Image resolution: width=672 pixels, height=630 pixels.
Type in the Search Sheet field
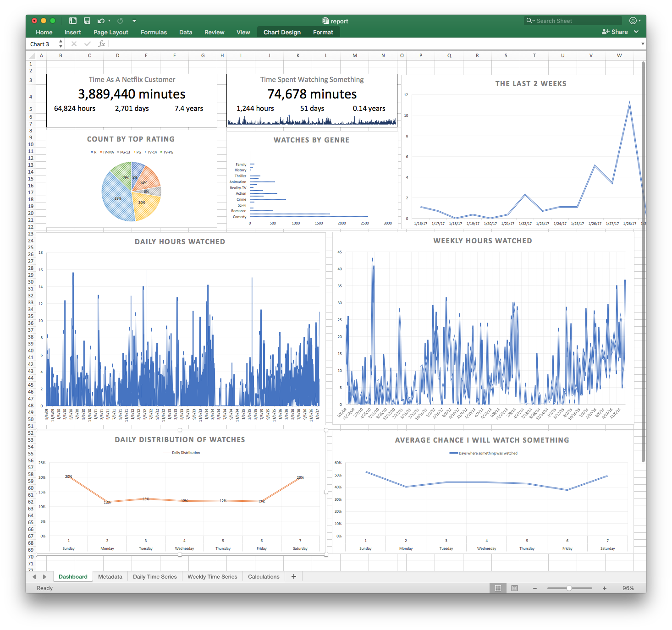point(573,21)
